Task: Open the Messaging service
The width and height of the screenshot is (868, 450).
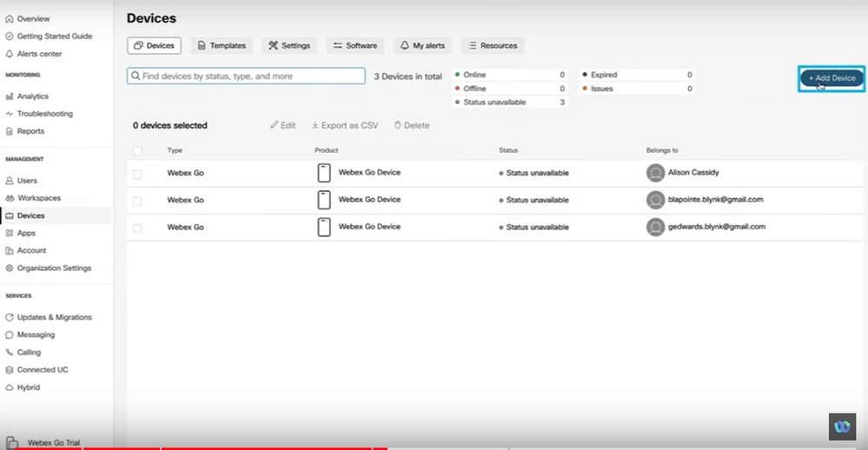Action: click(30, 334)
